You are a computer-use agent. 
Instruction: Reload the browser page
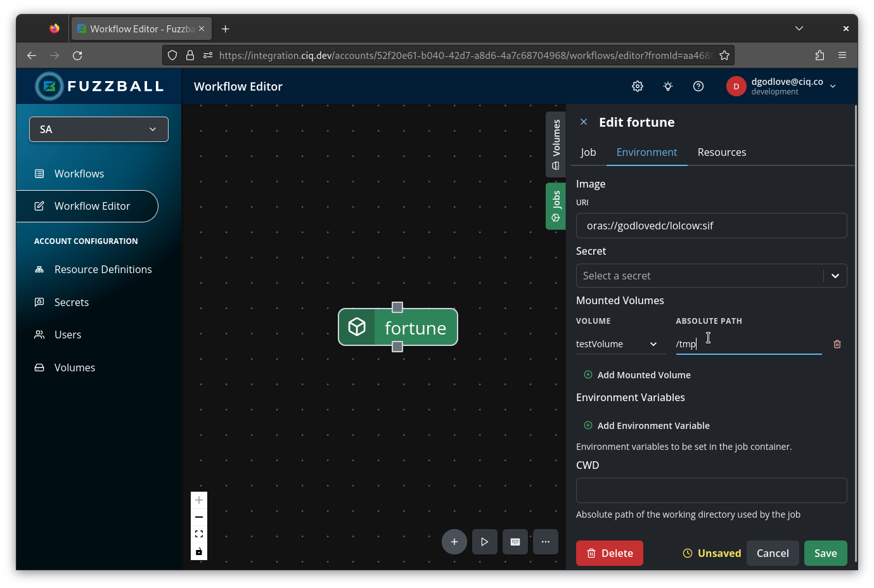[77, 56]
